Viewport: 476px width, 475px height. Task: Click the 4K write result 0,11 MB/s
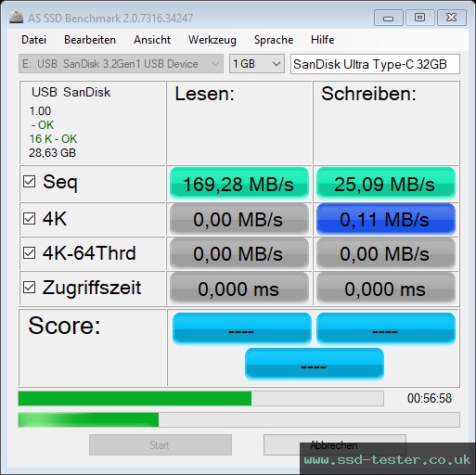(386, 219)
